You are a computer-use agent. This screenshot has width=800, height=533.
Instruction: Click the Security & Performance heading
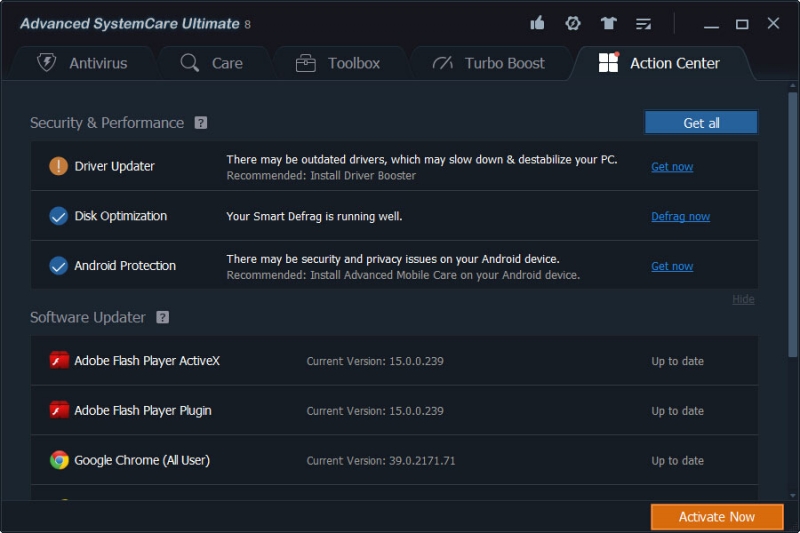pyautogui.click(x=107, y=123)
